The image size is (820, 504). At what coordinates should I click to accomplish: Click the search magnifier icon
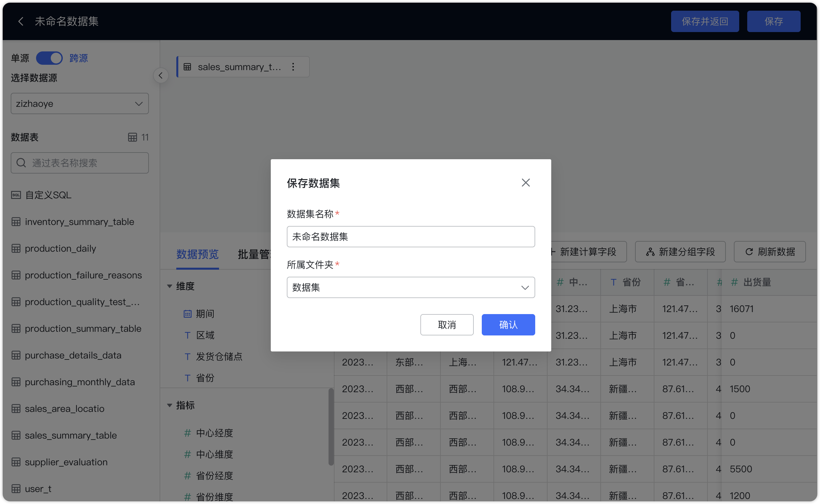point(21,163)
